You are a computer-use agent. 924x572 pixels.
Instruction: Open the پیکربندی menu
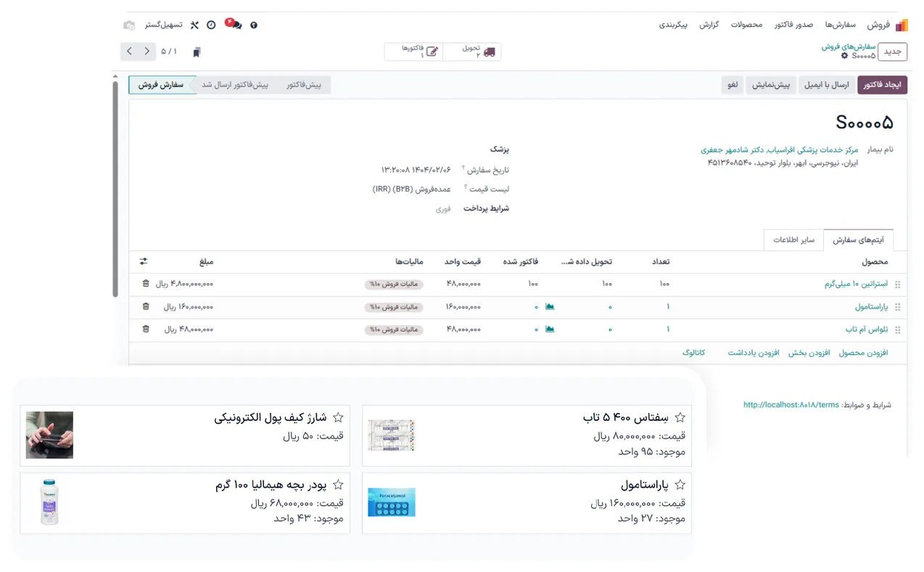[x=675, y=25]
